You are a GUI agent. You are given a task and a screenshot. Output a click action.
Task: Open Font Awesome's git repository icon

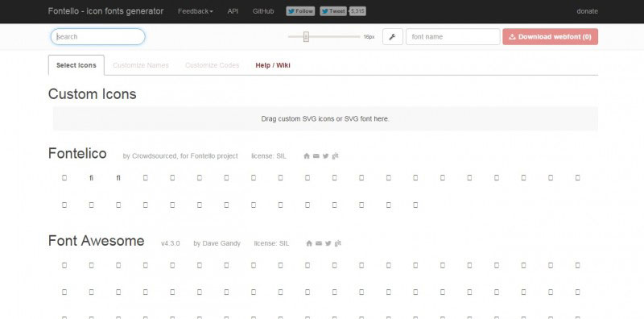(x=337, y=243)
